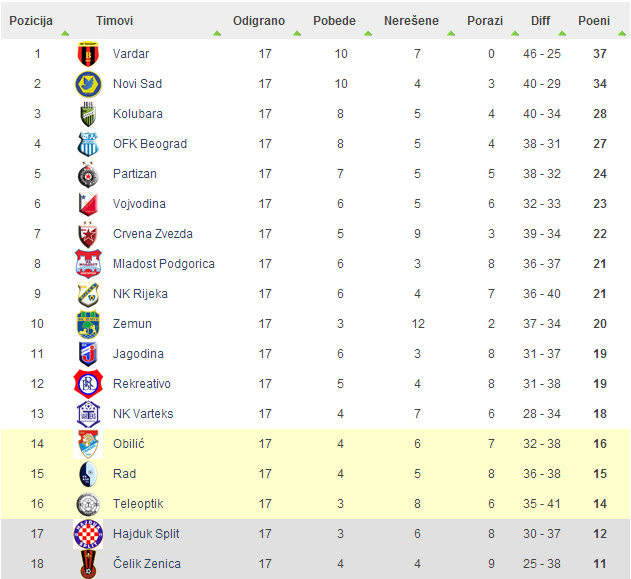Click the Zemun club badge
Screen dimensions: 631x579
(x=88, y=324)
